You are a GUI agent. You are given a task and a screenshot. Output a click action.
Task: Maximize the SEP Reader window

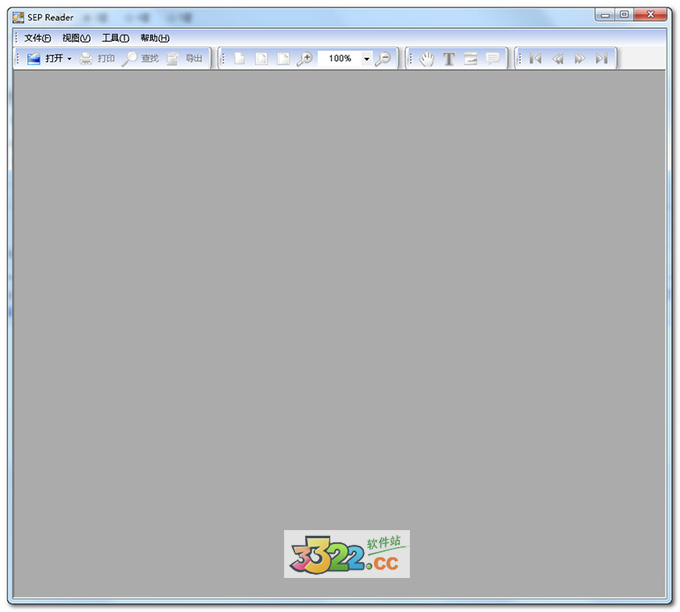[x=624, y=15]
